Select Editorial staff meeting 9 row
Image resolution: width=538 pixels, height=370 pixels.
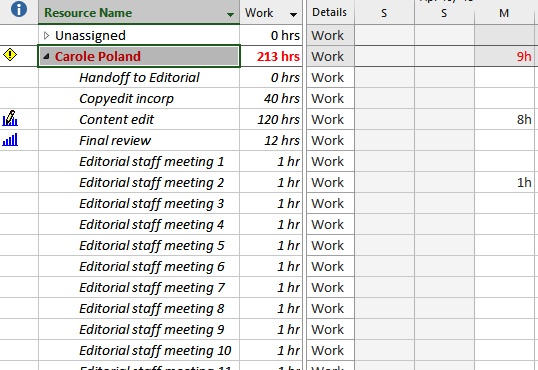pyautogui.click(x=152, y=329)
